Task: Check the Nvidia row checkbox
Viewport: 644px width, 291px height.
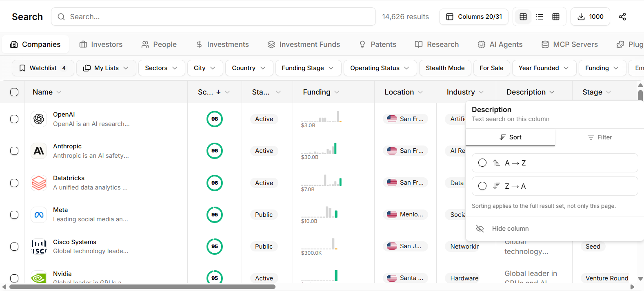Action: (14, 278)
